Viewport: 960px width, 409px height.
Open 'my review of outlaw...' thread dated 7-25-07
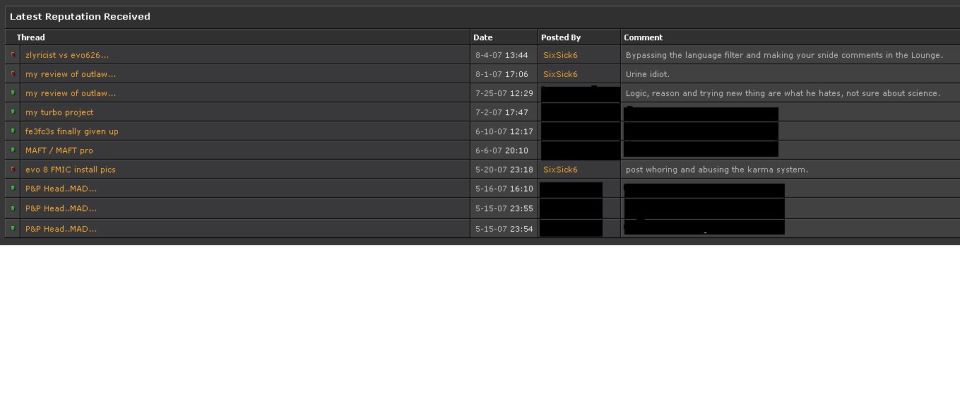point(70,93)
